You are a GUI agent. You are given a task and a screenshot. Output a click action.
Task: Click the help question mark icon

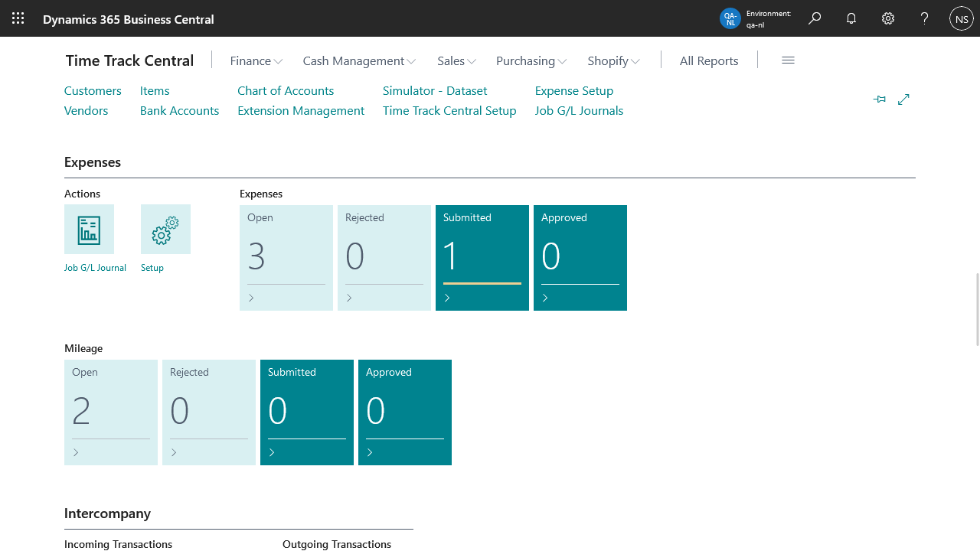coord(925,18)
